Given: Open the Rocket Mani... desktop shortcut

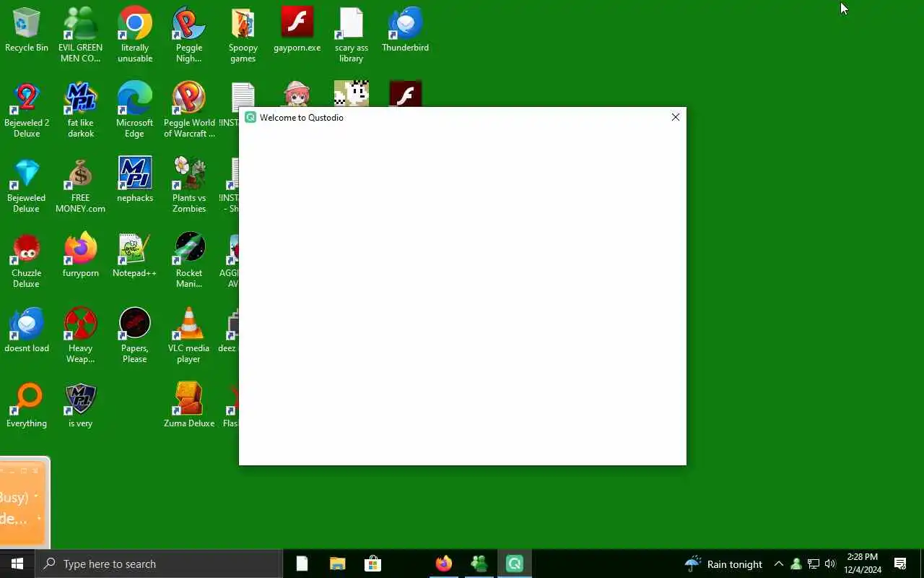Looking at the screenshot, I should (x=189, y=260).
